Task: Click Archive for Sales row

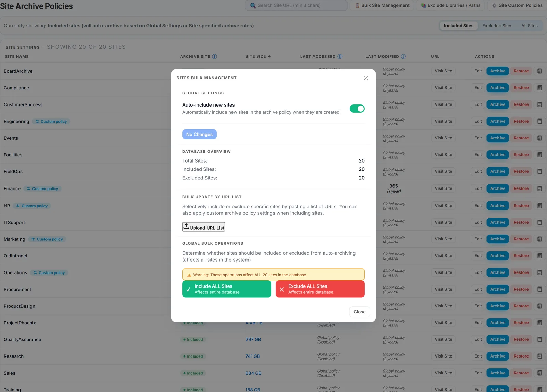Action: tap(497, 373)
